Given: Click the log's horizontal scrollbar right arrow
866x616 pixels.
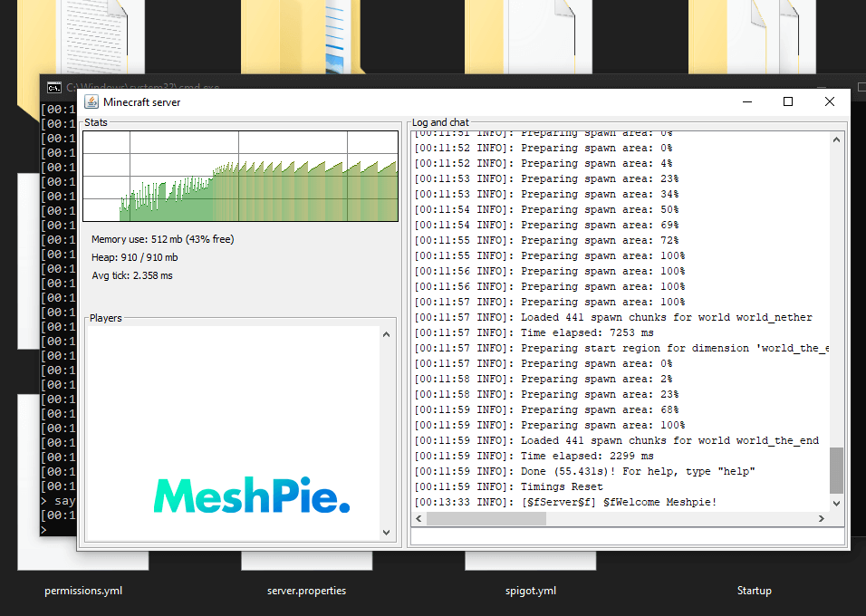Looking at the screenshot, I should pyautogui.click(x=822, y=518).
